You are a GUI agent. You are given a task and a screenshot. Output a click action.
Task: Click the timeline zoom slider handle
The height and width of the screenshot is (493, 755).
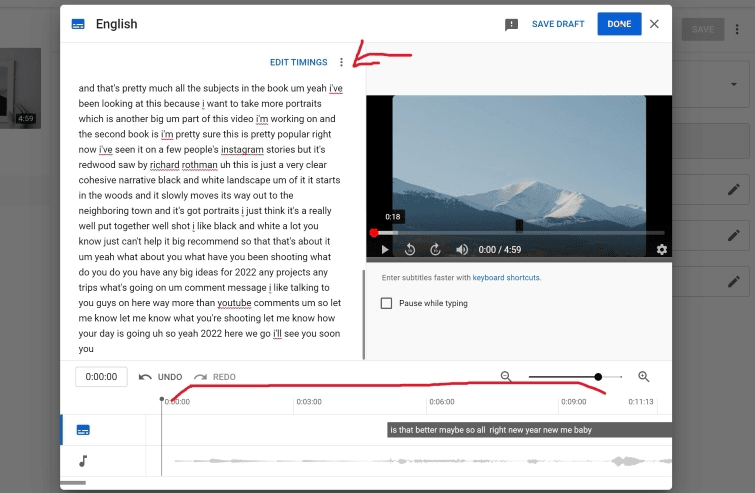coord(598,376)
